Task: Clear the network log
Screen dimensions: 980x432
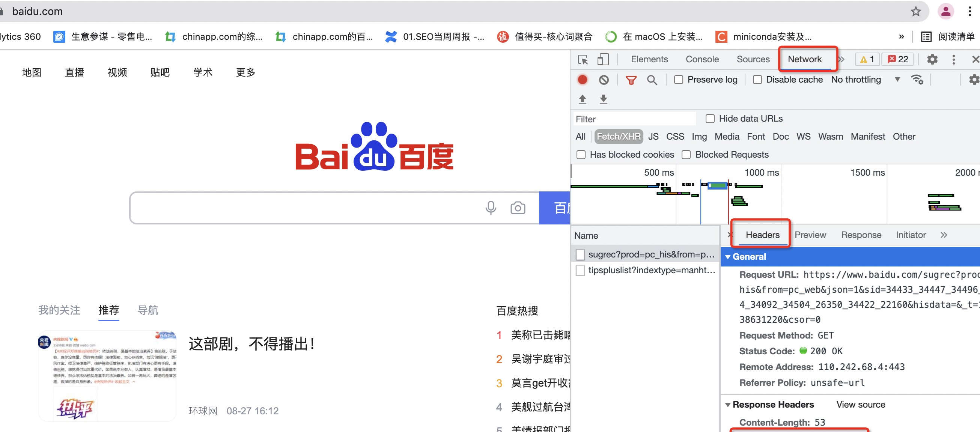Action: (x=604, y=80)
